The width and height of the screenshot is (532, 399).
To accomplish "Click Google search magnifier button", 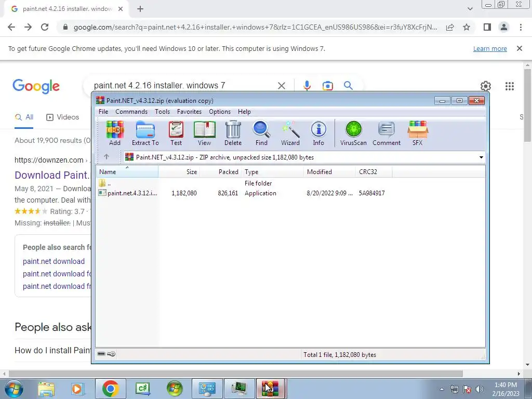I will 348,86.
